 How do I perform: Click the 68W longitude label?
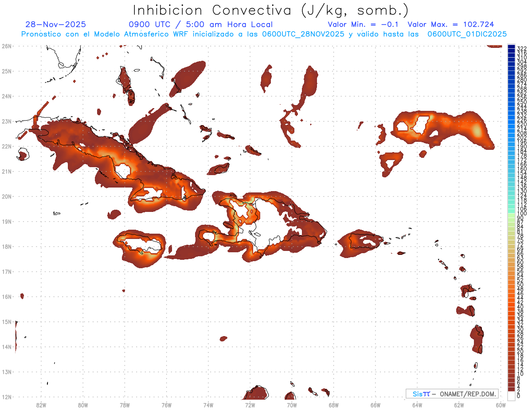point(334,404)
